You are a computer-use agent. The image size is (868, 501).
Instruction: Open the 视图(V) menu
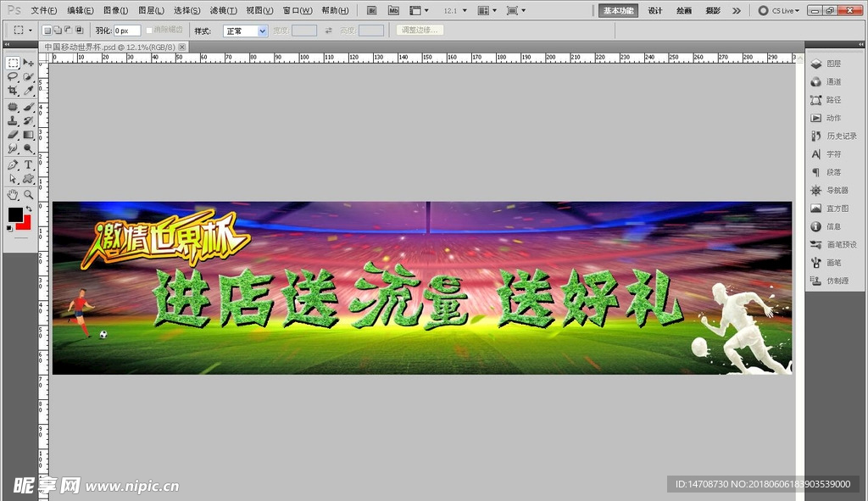coord(259,10)
